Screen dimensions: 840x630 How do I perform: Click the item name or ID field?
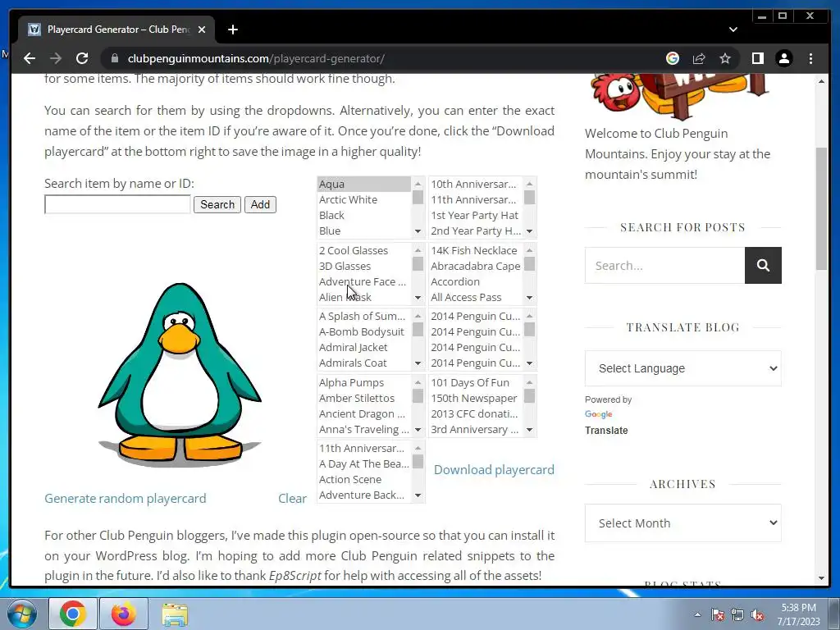tap(117, 204)
